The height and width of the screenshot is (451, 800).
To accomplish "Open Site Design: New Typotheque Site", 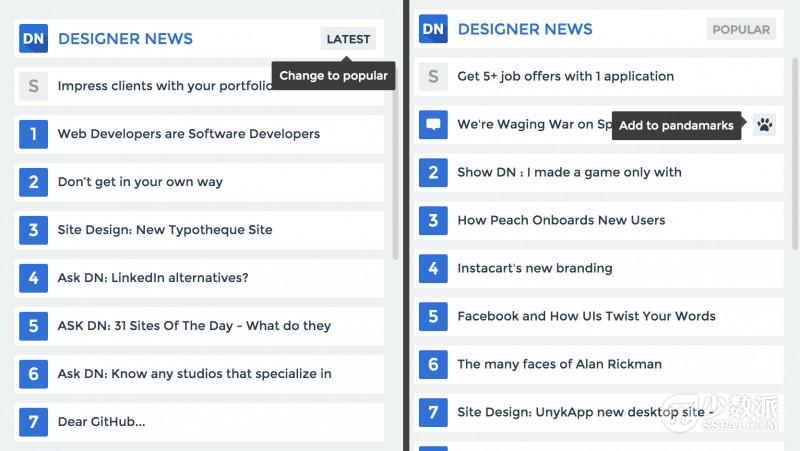I will (165, 230).
